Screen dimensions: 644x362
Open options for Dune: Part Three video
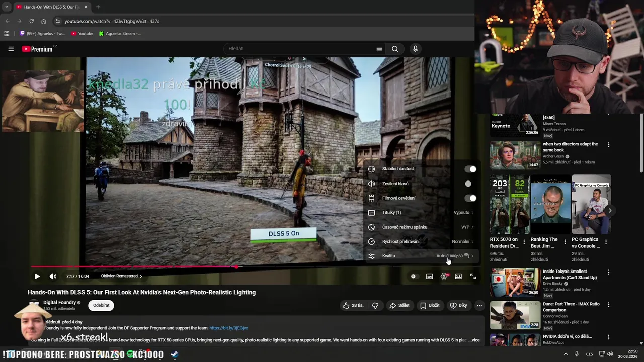[x=608, y=305]
